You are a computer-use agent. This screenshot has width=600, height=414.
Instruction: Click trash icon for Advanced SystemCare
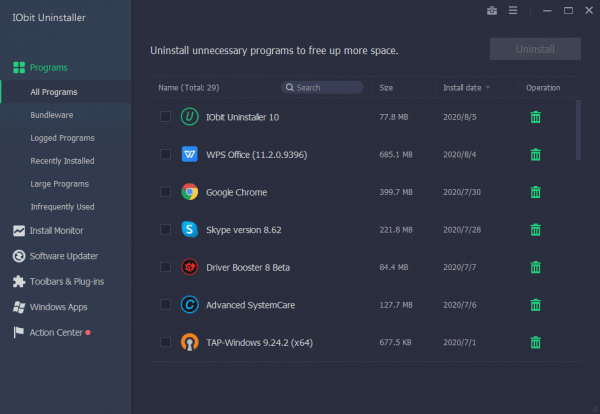(535, 305)
